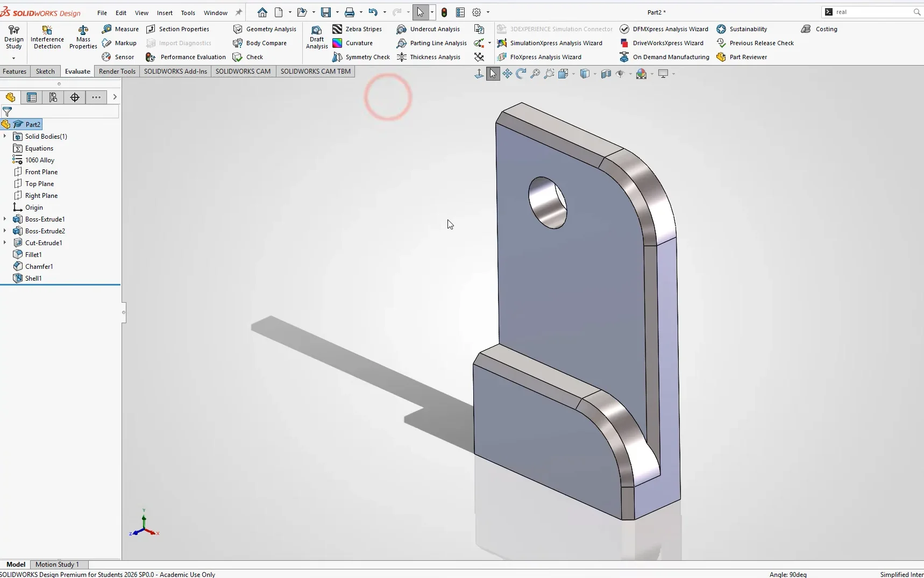Launch Draft Analysis
924x578 pixels.
click(316, 38)
